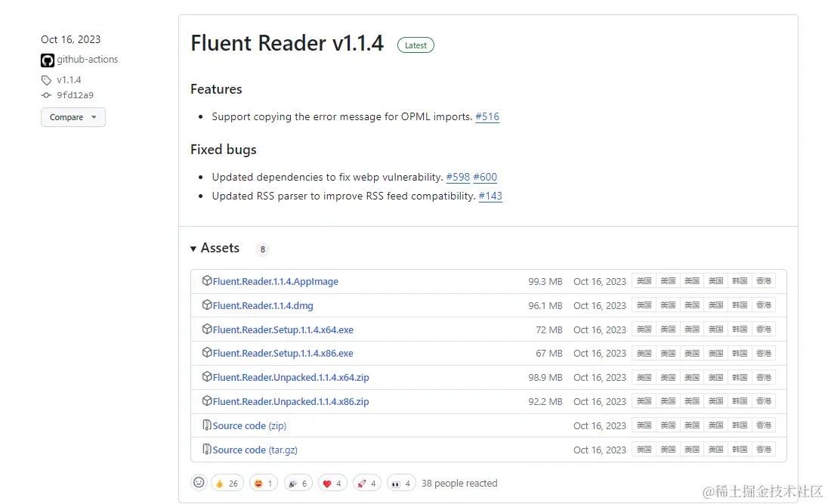Use 韩国 mirror for the dmg file

pos(740,305)
